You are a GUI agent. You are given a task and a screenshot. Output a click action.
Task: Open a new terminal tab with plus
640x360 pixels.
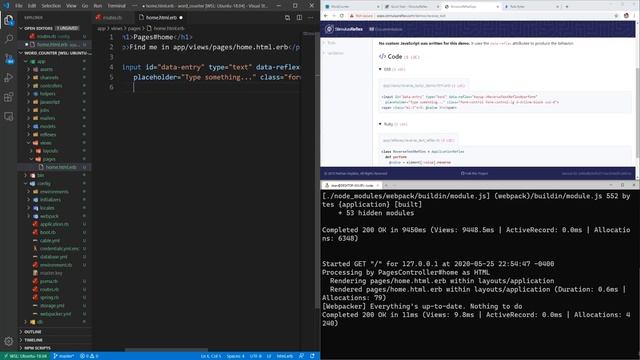387,185
